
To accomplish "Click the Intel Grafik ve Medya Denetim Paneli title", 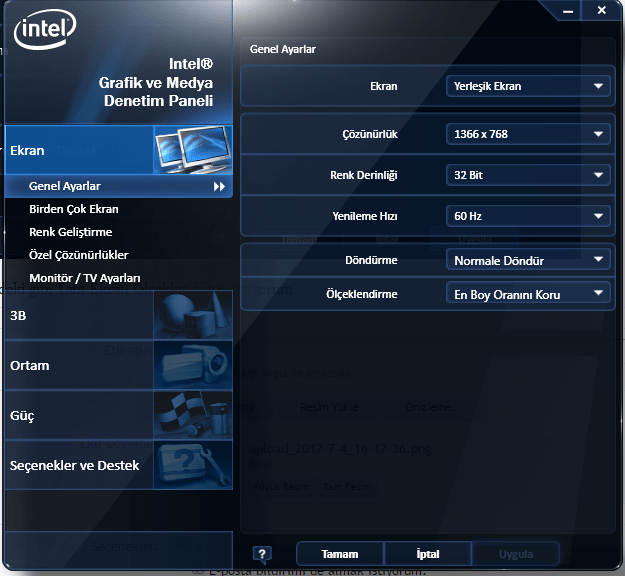I will pyautogui.click(x=156, y=82).
